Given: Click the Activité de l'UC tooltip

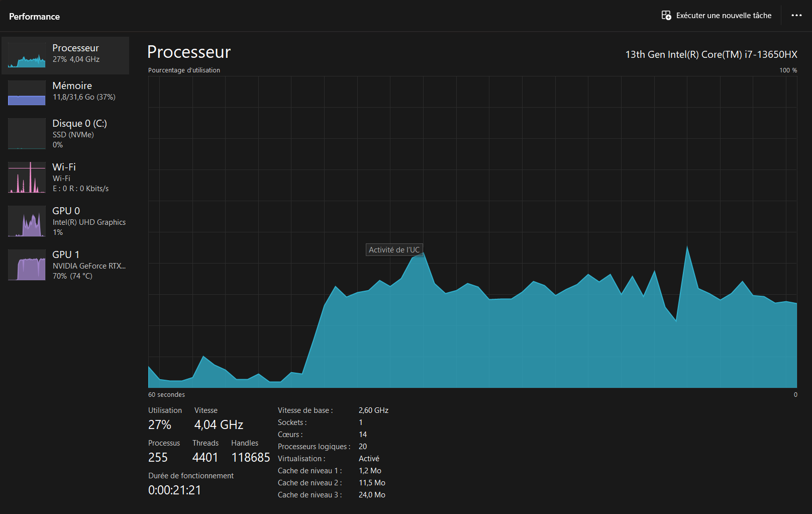Looking at the screenshot, I should point(394,250).
